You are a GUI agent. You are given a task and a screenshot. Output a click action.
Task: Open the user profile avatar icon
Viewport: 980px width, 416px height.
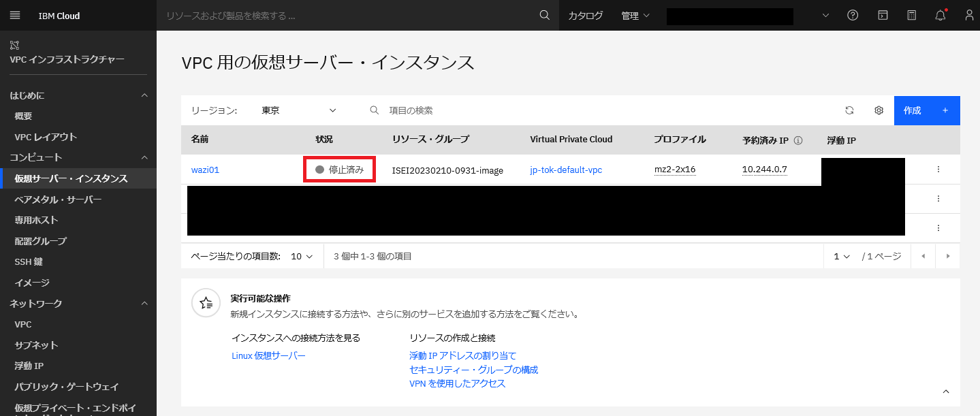[970, 15]
